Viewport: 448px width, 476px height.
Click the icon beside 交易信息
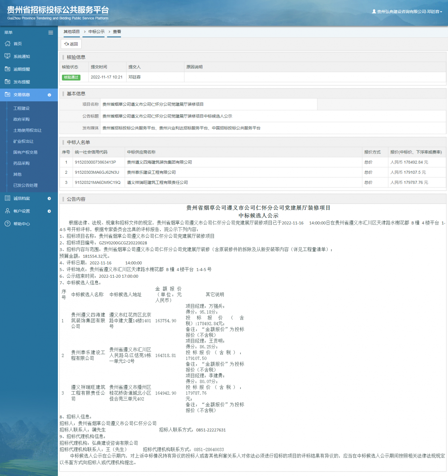coord(7,95)
